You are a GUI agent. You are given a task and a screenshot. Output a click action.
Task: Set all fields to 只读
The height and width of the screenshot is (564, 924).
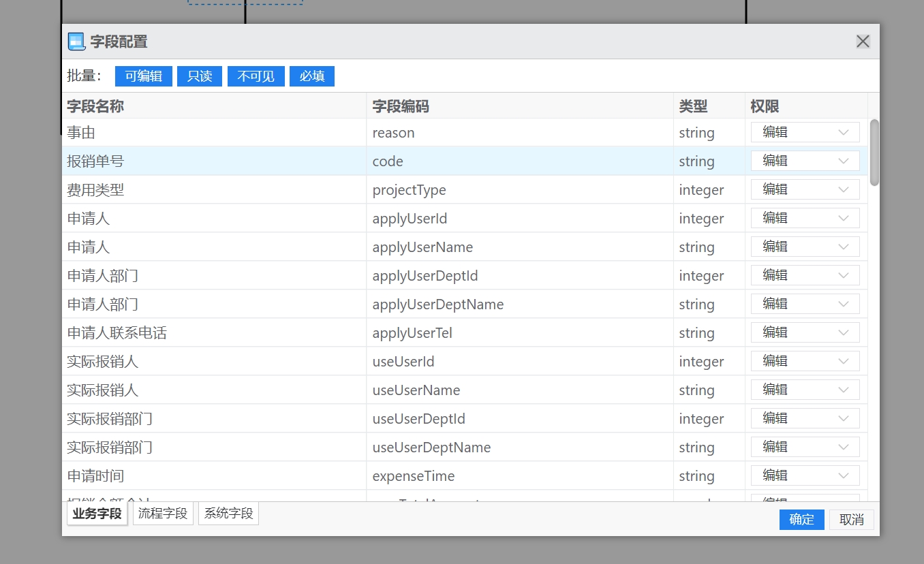[200, 76]
